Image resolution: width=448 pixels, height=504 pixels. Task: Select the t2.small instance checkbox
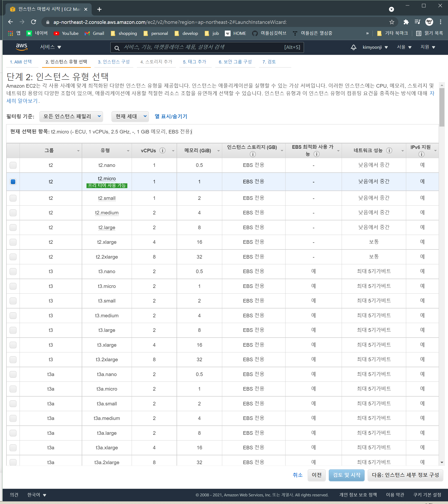[13, 198]
